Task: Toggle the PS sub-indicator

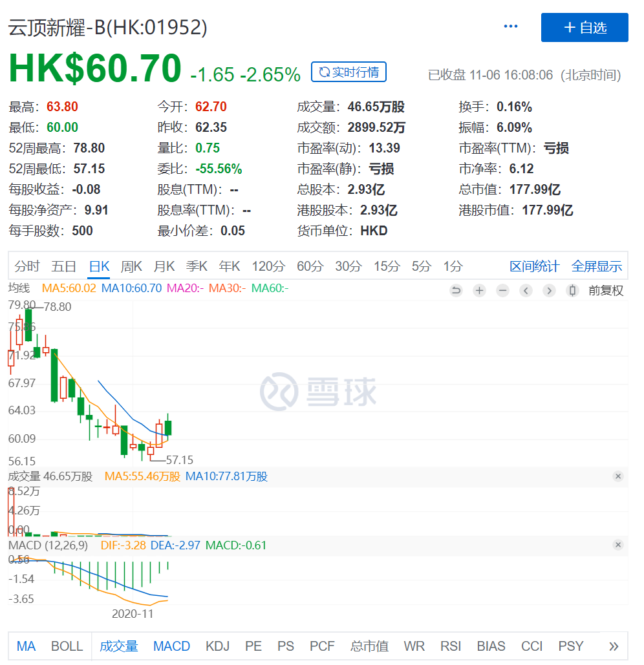Action: pyautogui.click(x=286, y=646)
